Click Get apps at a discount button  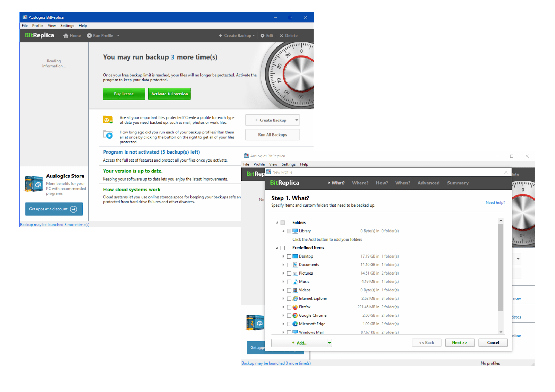coord(54,209)
